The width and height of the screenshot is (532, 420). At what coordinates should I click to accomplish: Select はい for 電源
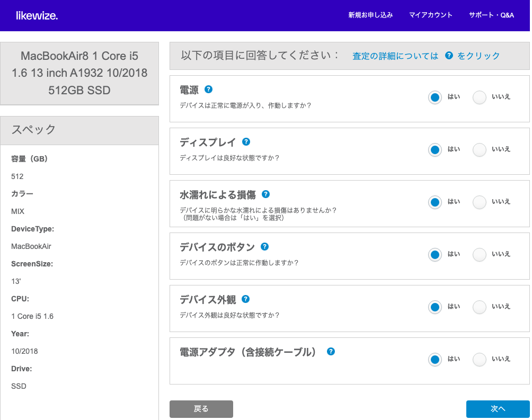coord(435,97)
